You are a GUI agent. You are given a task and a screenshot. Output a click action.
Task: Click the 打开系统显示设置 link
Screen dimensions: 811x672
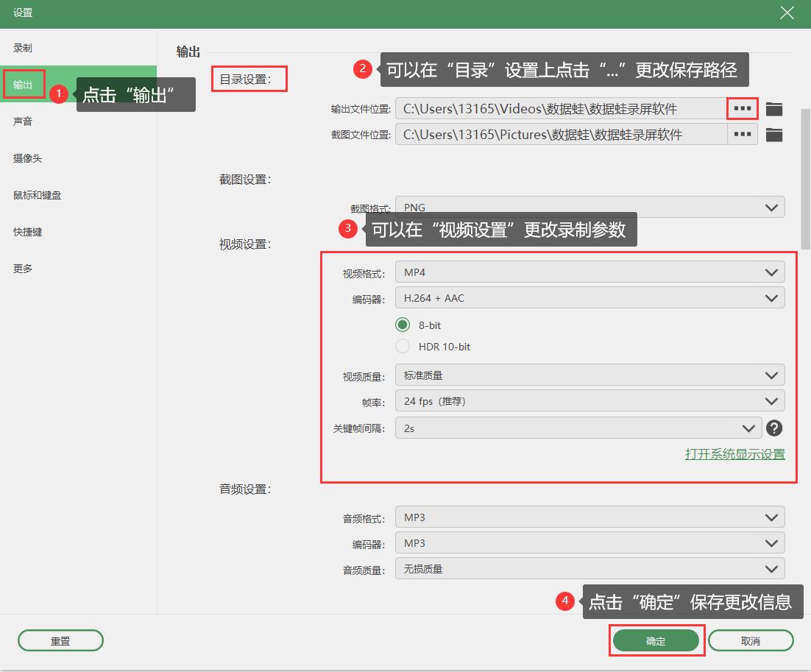tap(736, 454)
